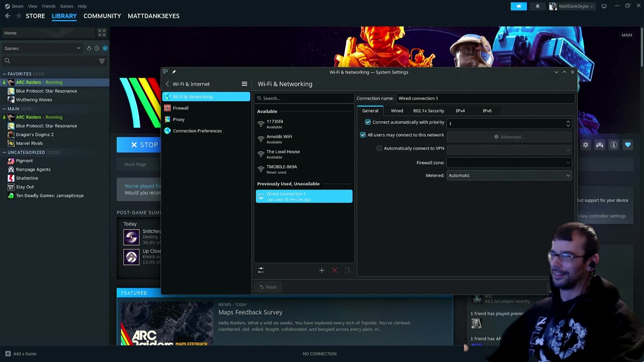Screen dimensions: 644x362
Task: Click Steam library Home button
Action: (x=48, y=33)
